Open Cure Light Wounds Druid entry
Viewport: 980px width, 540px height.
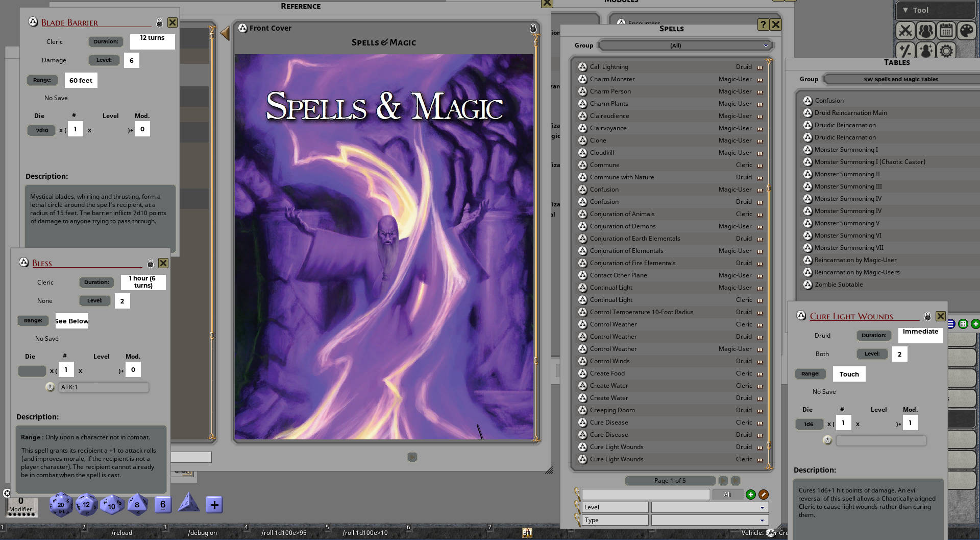pos(671,447)
